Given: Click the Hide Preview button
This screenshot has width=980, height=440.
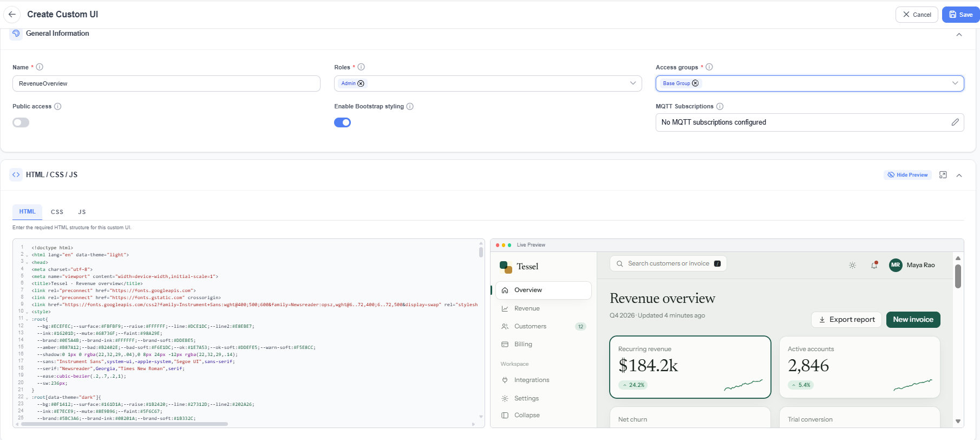Looking at the screenshot, I should point(907,175).
